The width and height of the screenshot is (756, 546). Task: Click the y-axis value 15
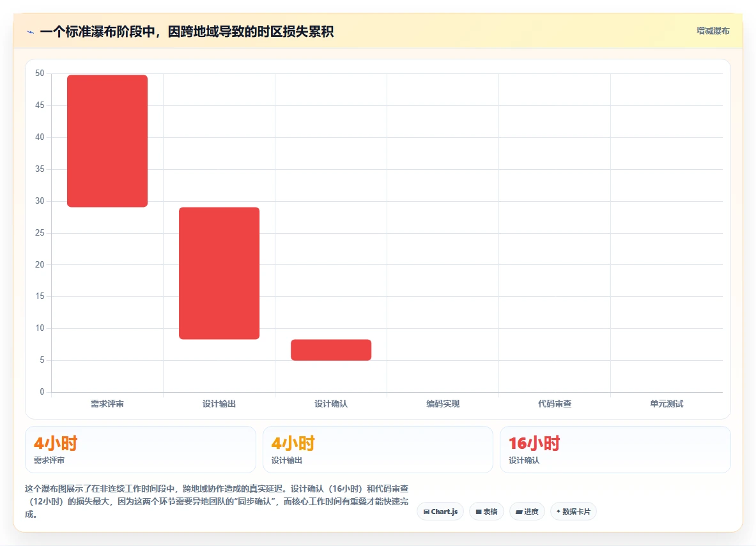click(x=40, y=296)
